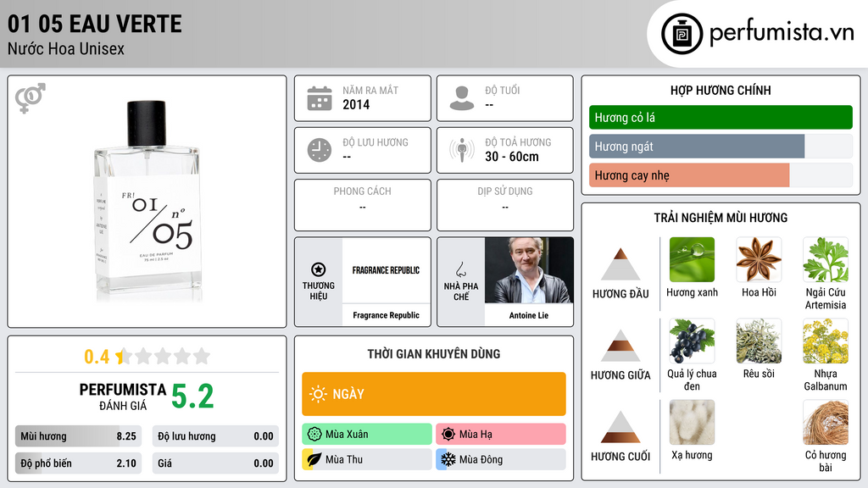Viewport: 868px width, 488px height.
Task: Click the Phong cách style card
Action: [x=363, y=205]
